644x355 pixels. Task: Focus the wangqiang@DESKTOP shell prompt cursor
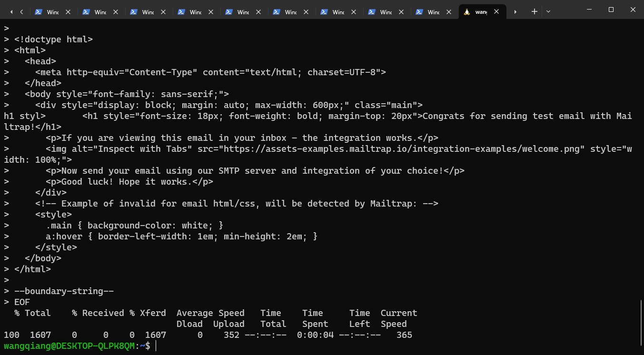click(x=156, y=346)
